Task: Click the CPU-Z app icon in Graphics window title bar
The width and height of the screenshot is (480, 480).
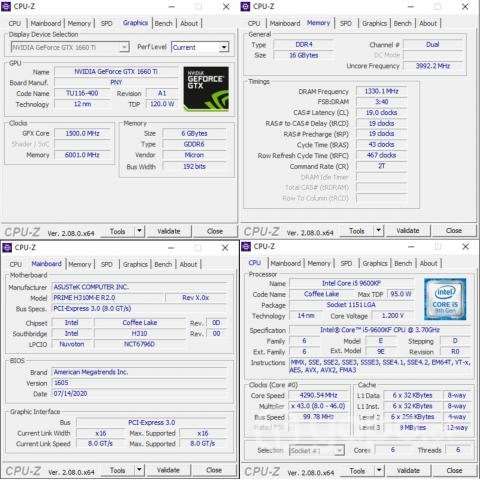Action: click(6, 6)
